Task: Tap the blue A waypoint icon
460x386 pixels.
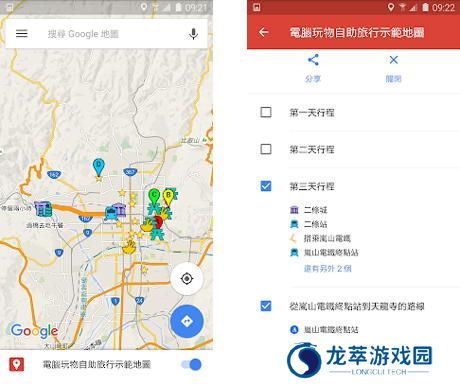Action: 294,330
